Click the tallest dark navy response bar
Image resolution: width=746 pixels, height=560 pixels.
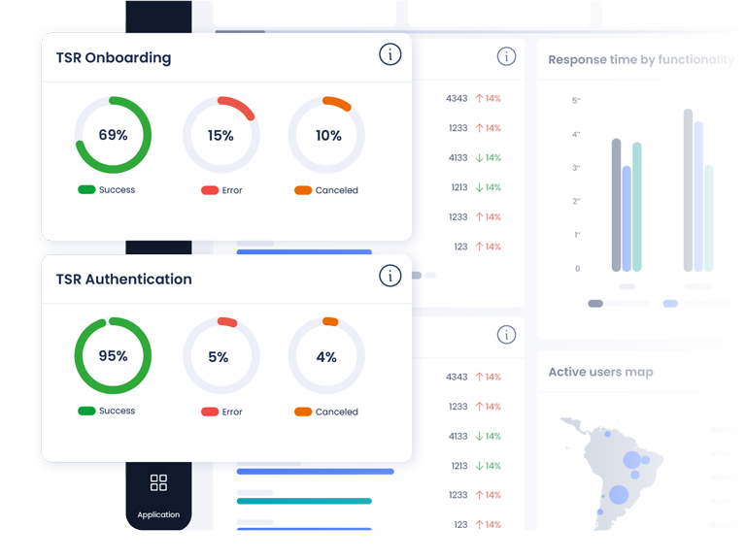(688, 190)
